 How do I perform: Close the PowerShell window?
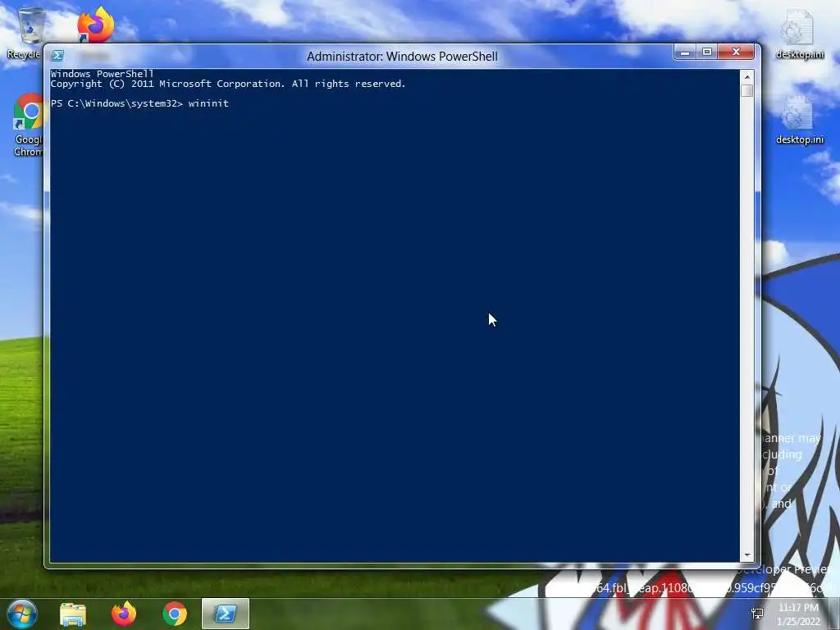tap(736, 52)
